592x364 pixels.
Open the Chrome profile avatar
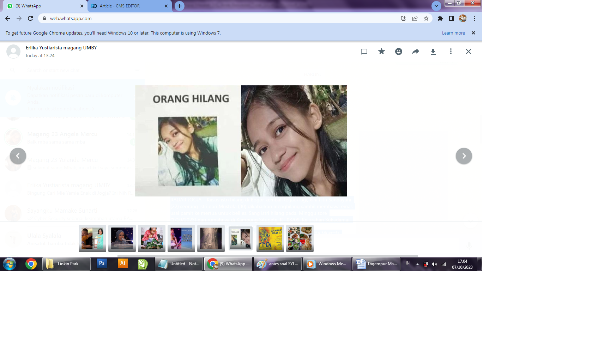(463, 18)
